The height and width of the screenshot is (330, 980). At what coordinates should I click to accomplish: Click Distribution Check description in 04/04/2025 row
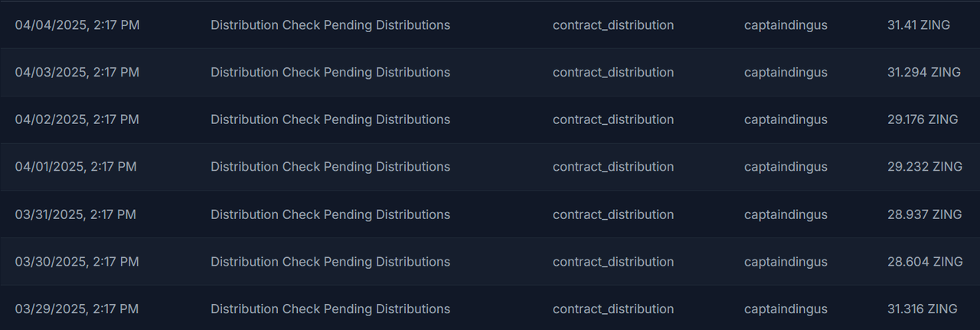coord(330,25)
